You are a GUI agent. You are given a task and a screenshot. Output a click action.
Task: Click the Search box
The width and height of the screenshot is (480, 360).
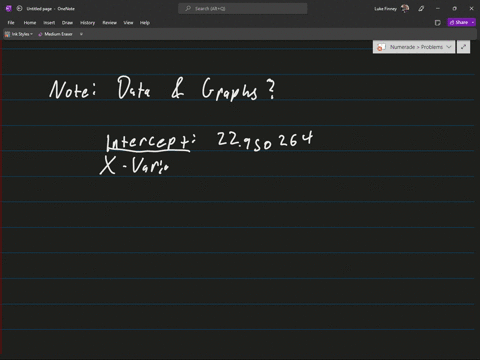pyautogui.click(x=243, y=9)
